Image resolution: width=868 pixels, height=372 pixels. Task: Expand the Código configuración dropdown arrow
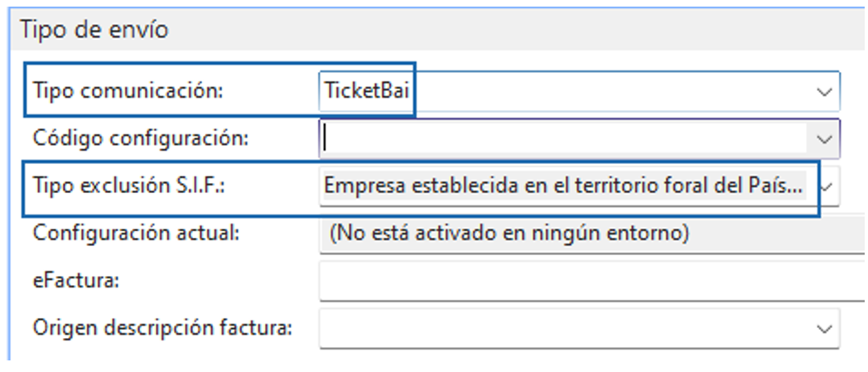point(824,138)
